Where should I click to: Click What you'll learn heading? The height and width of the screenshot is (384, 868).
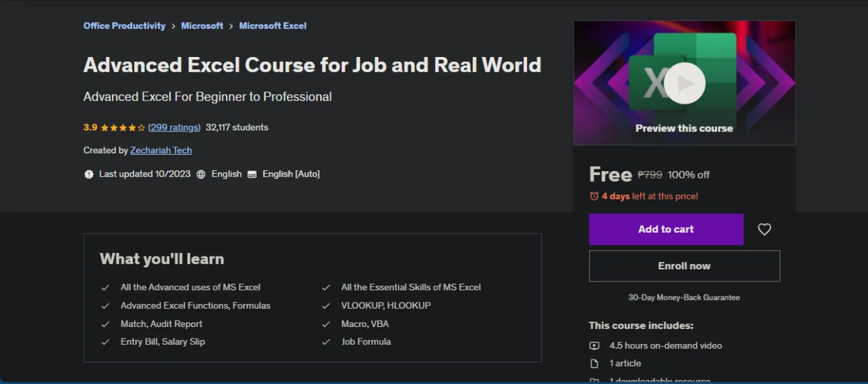pos(161,259)
